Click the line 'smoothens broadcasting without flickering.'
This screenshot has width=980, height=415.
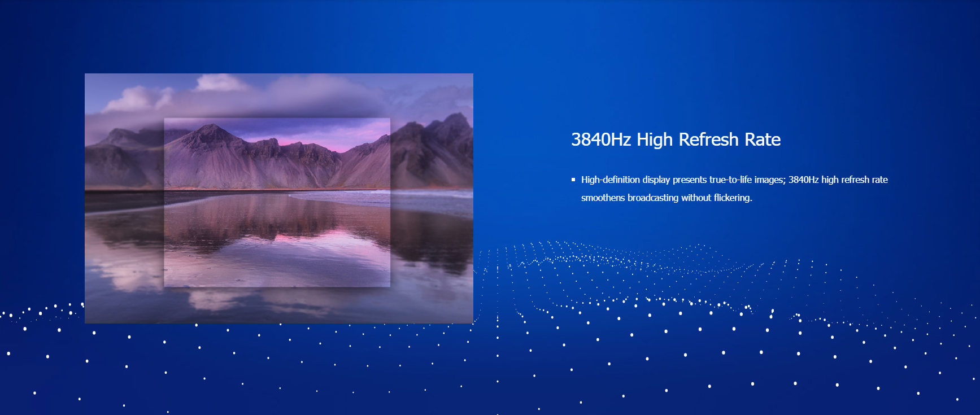point(667,198)
